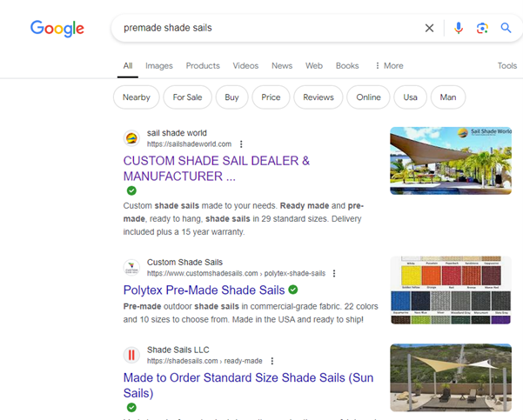Open the Sail Shade World thumbnail image
The image size is (523, 420).
[x=451, y=161]
